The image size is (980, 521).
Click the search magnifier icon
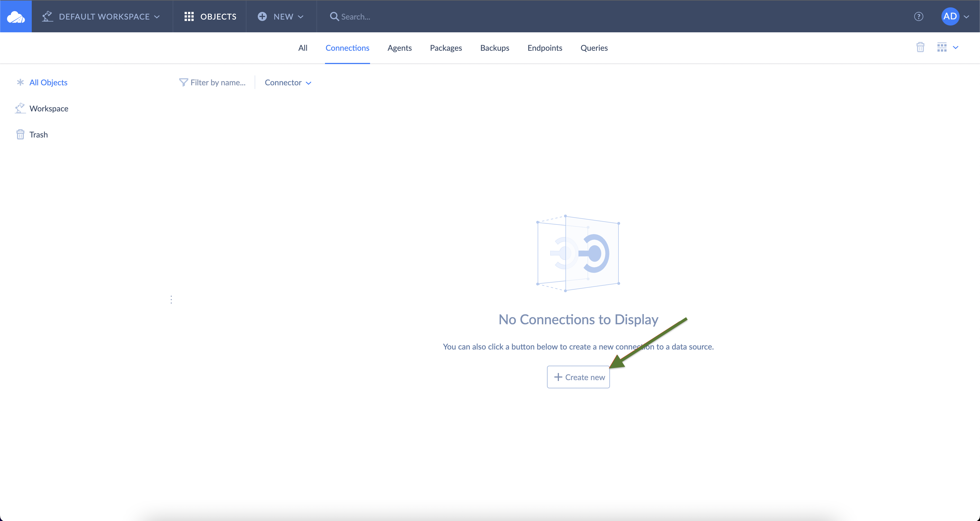[334, 16]
